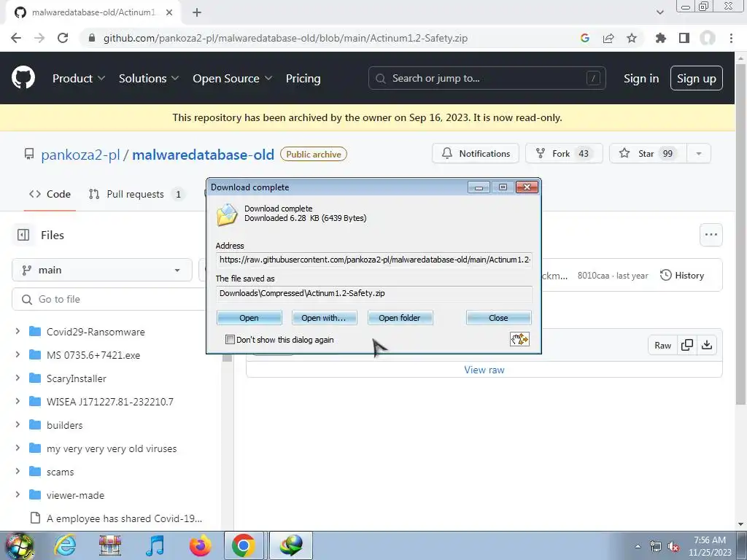Expand the scams folder
Viewport: 747px width, 560px height.
coord(18,471)
